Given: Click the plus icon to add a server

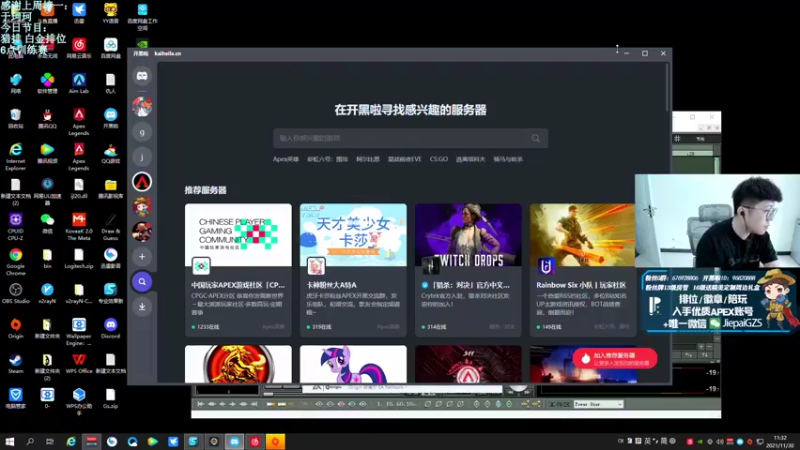Looking at the screenshot, I should (142, 257).
